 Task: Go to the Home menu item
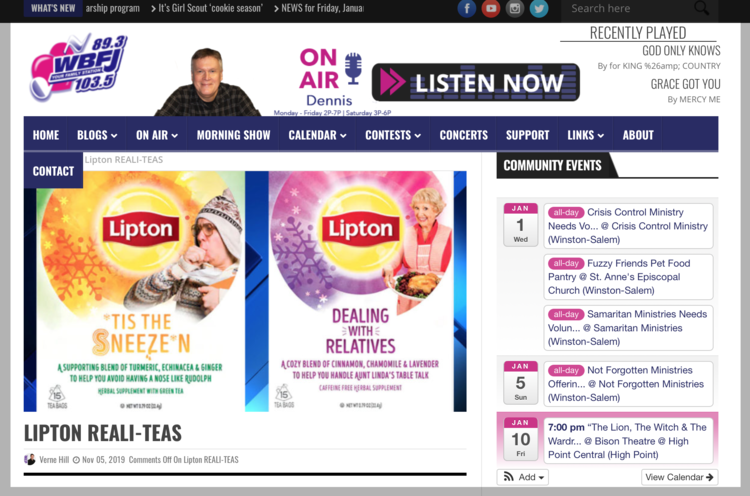pos(46,135)
